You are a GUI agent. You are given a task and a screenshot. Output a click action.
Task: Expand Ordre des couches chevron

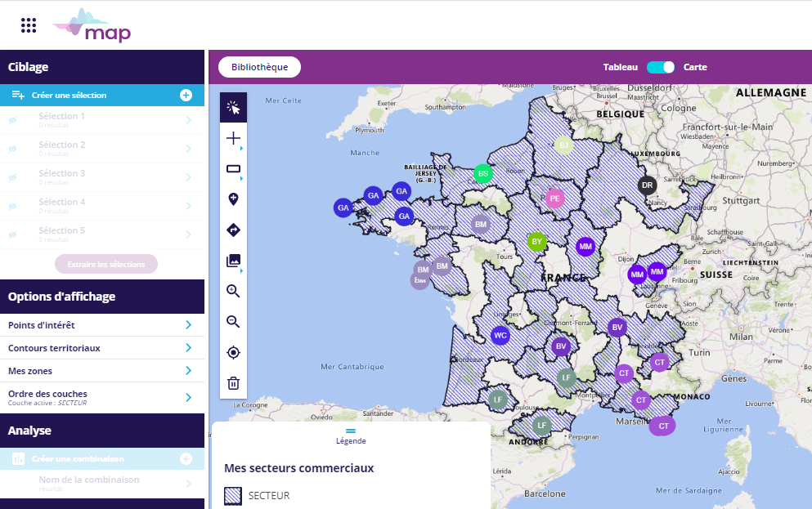pyautogui.click(x=189, y=397)
